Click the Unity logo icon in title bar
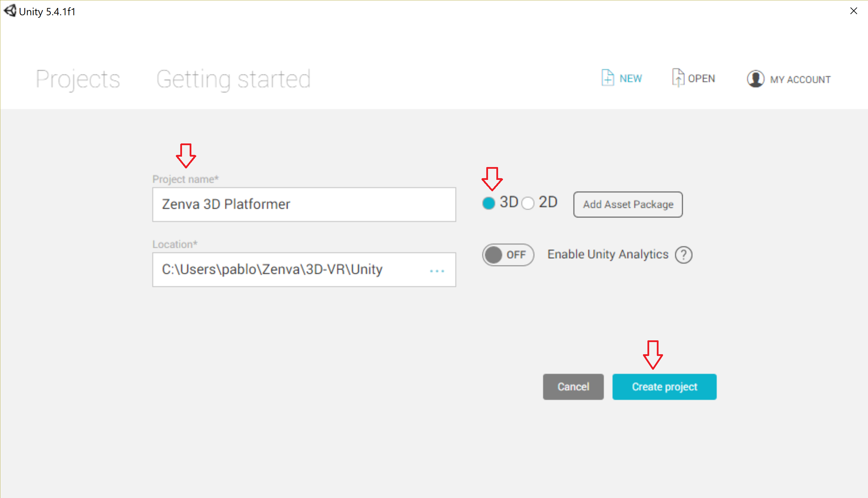Viewport: 868px width, 498px height. click(x=10, y=11)
